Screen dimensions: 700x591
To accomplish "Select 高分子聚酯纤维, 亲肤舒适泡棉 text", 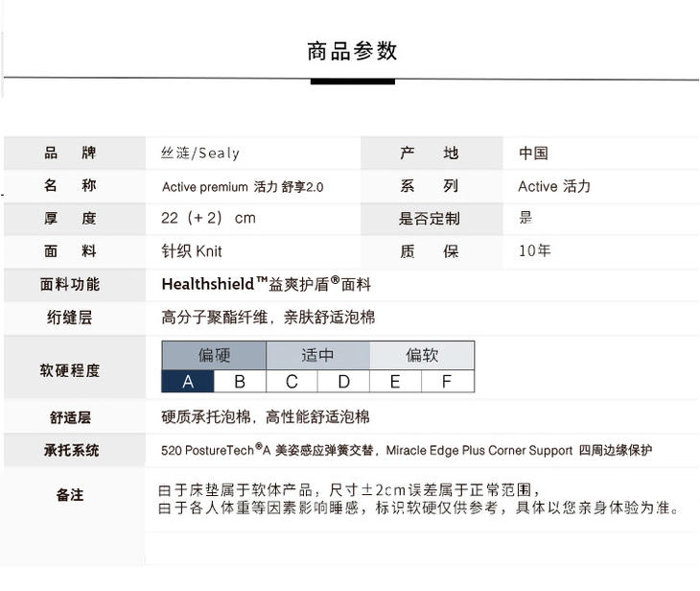I will tap(268, 318).
